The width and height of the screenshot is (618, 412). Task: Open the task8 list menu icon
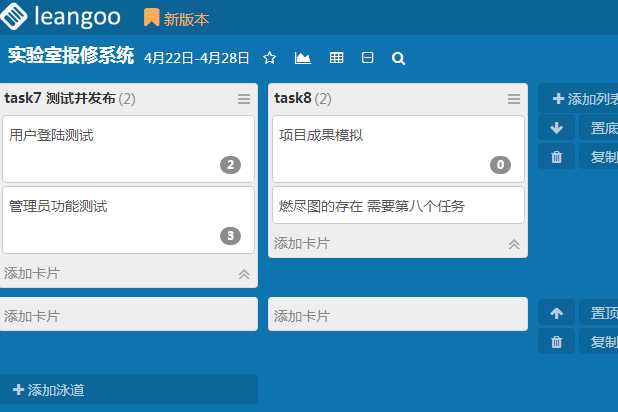(514, 99)
